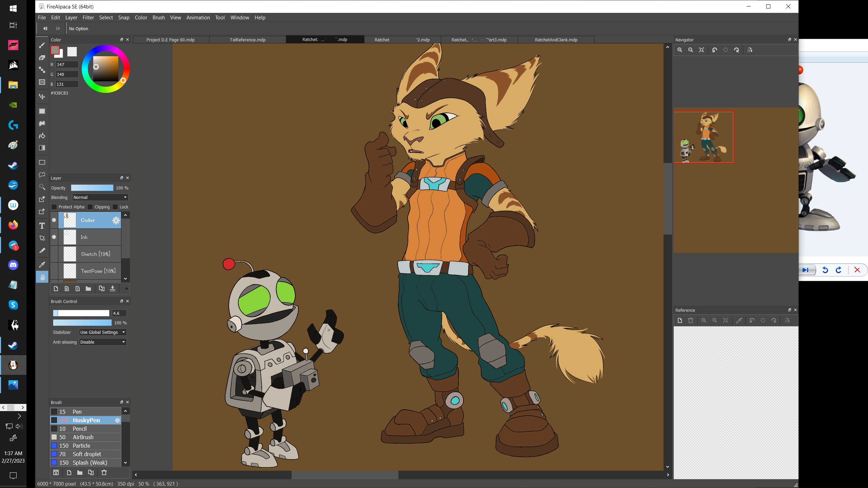
Task: Select the Gradient tool
Action: pos(42,148)
